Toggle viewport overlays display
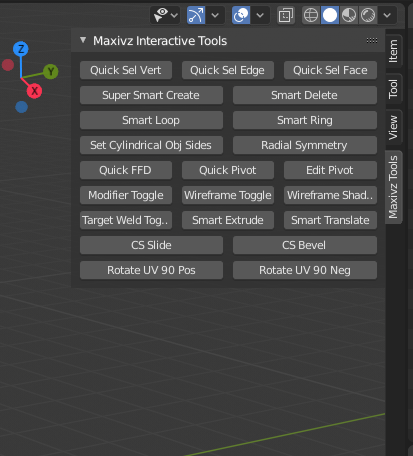413x456 pixels. (241, 15)
